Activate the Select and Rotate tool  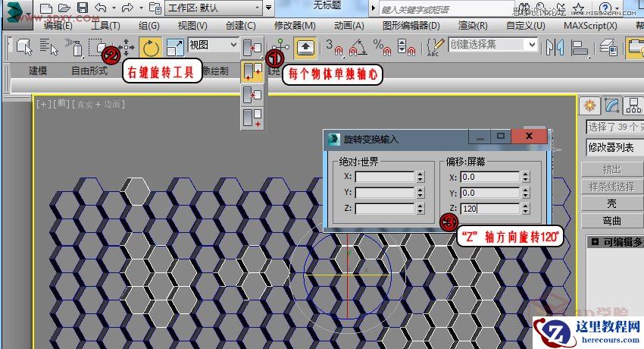coord(150,48)
